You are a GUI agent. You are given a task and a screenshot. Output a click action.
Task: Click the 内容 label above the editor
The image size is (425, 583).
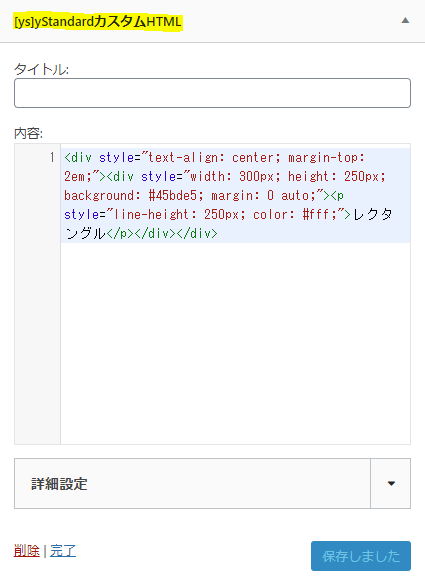29,133
